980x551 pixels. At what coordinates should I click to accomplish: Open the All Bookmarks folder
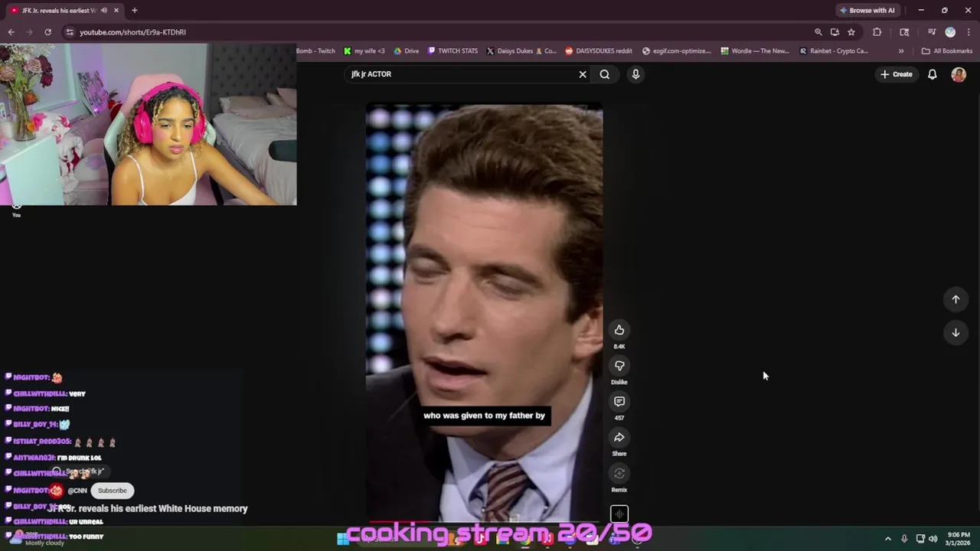tap(947, 51)
